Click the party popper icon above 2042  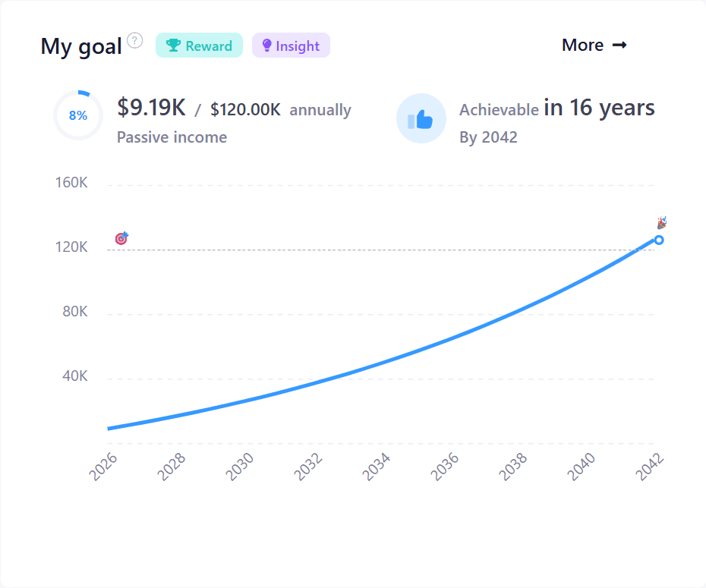pos(661,223)
